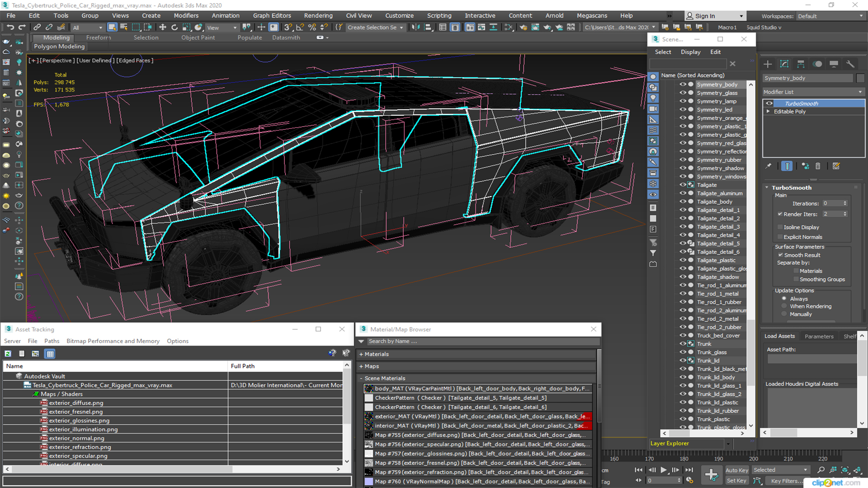This screenshot has width=868, height=488.
Task: Open Paths menu in Asset Tracking
Action: pyautogui.click(x=52, y=341)
